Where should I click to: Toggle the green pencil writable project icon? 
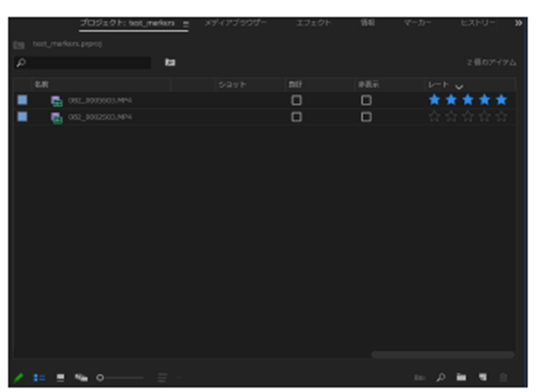[x=19, y=377]
